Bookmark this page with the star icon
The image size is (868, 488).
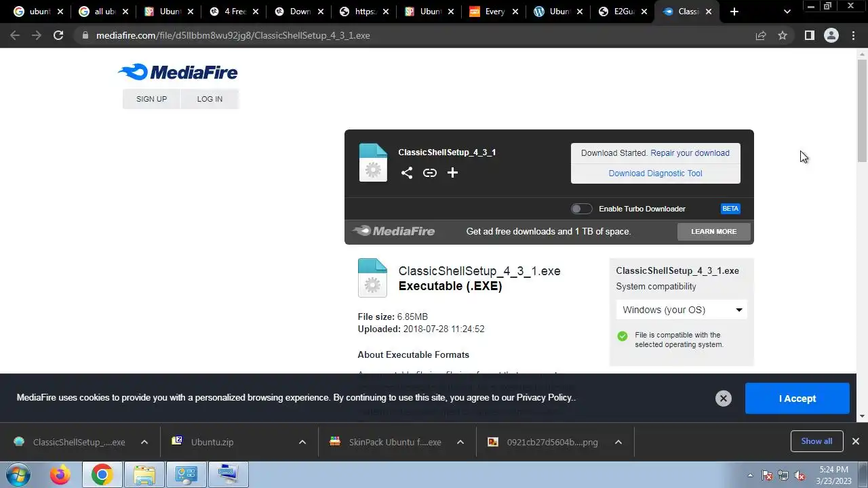[x=783, y=35]
